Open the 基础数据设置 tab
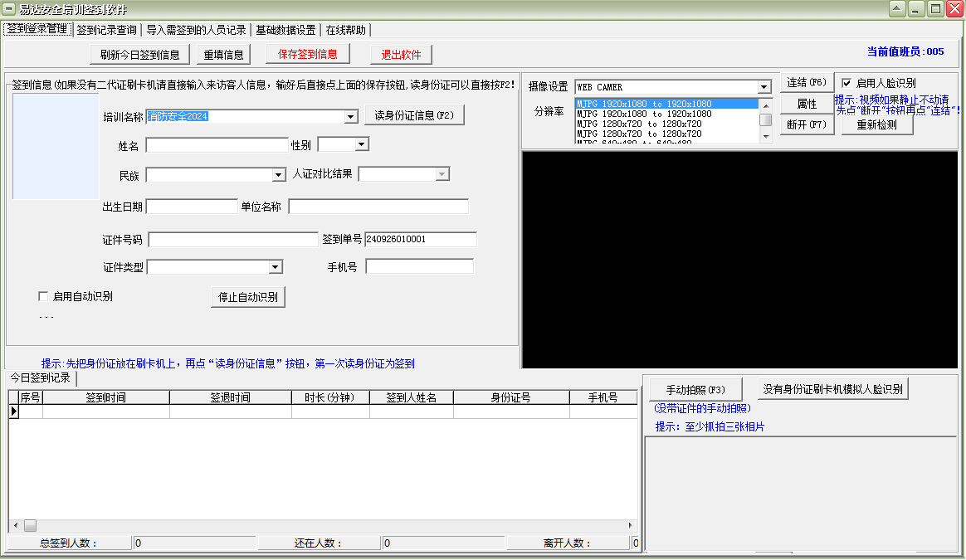 (x=285, y=30)
